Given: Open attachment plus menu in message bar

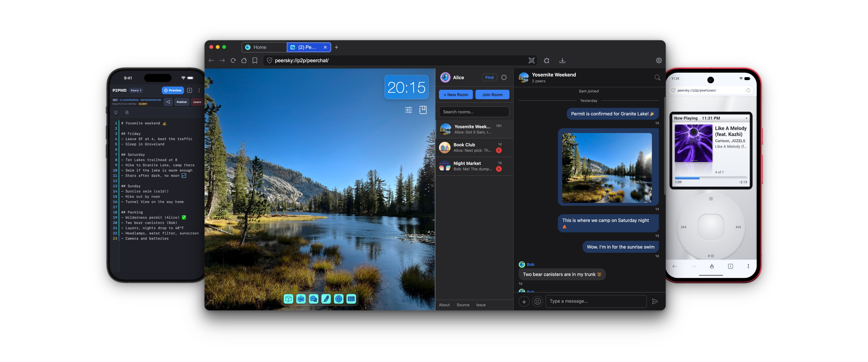Looking at the screenshot, I should point(524,301).
